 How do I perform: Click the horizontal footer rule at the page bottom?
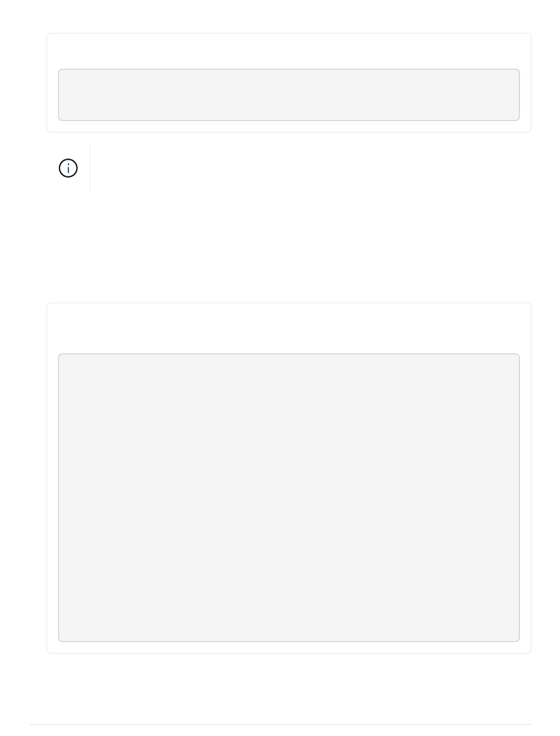coord(280,724)
